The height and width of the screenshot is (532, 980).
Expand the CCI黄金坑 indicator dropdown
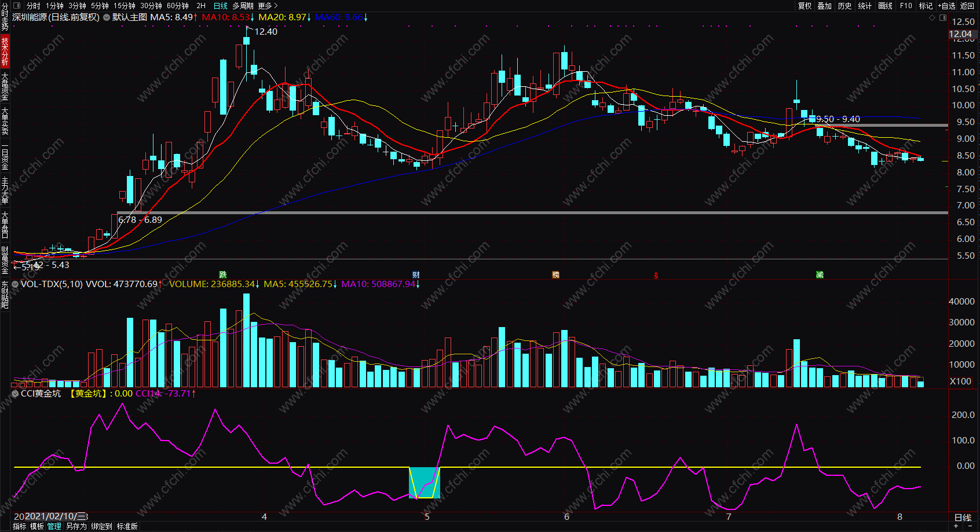[x=15, y=394]
